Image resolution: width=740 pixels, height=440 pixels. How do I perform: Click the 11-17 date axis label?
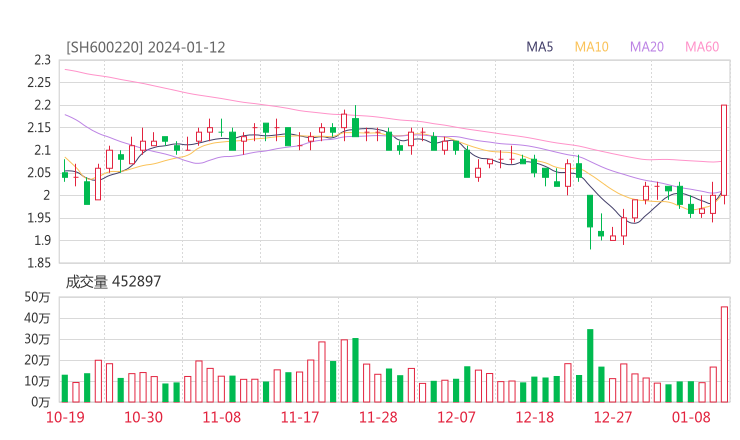tap(300, 417)
